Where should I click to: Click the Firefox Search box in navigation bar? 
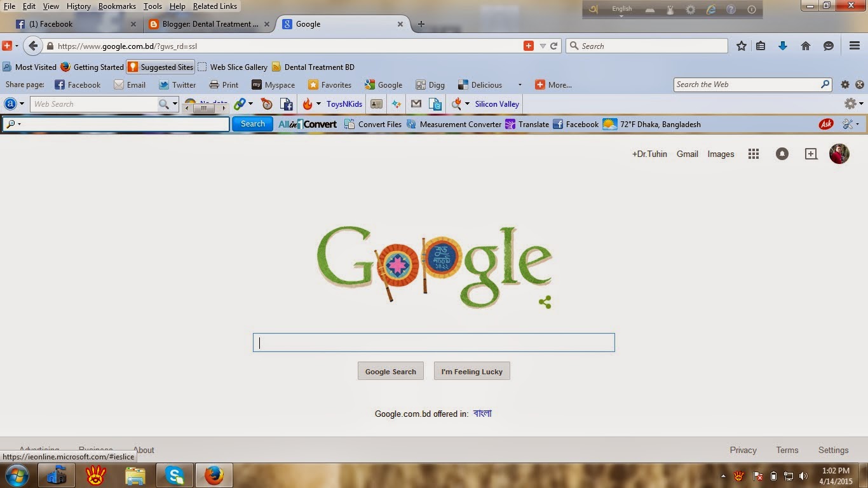point(647,46)
